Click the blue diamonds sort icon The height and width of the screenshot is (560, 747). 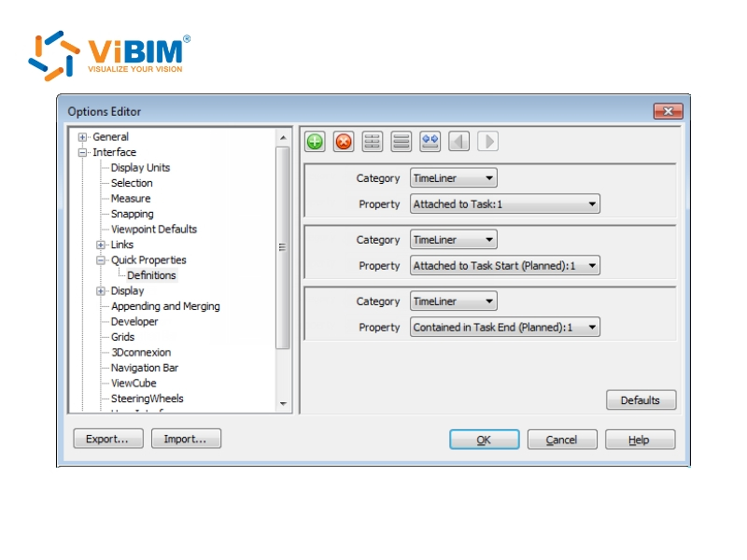point(430,141)
